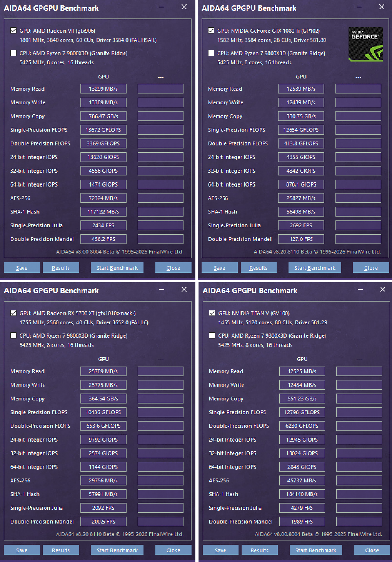The image size is (392, 562).
Task: Select the 13024 GIOPS 32-bit integer value
Action: pos(302,453)
